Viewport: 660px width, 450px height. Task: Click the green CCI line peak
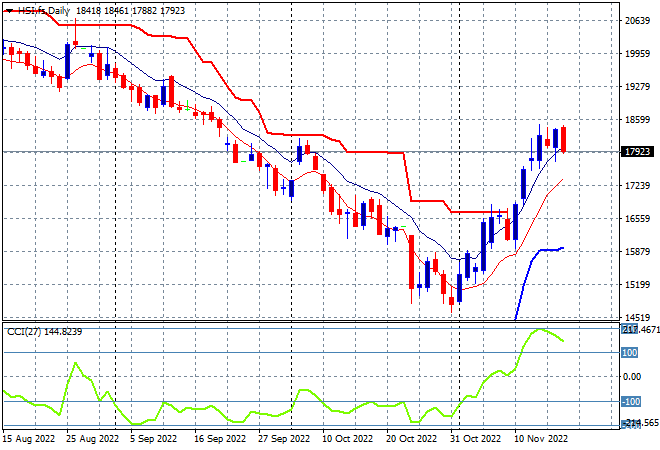click(540, 330)
